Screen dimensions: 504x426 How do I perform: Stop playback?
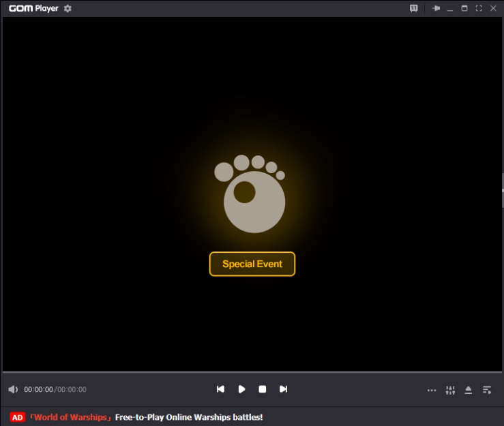coord(263,389)
